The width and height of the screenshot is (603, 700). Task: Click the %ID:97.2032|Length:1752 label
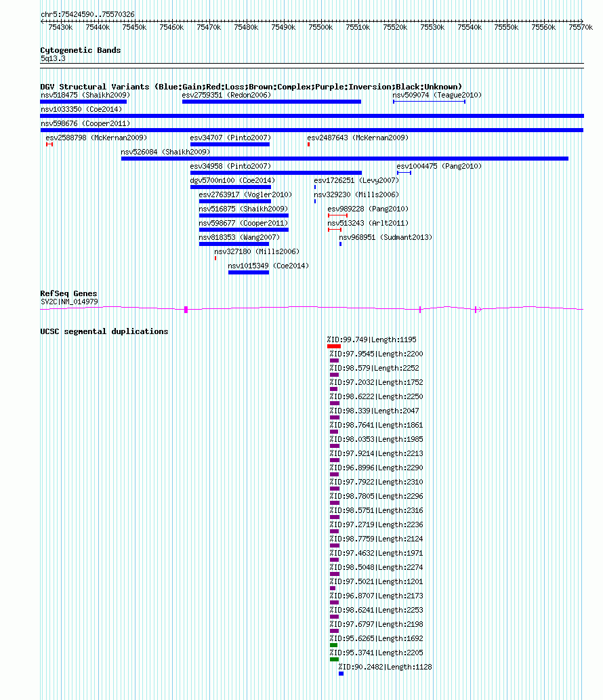point(377,383)
